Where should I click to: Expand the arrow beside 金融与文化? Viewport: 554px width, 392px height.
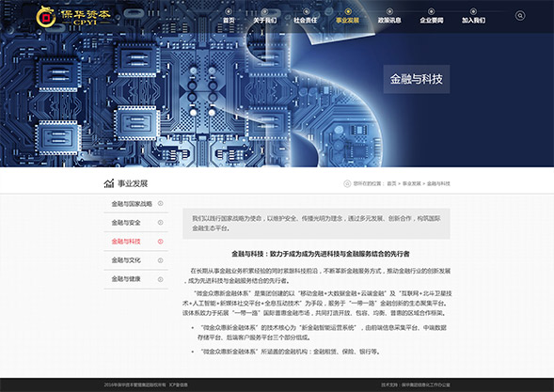coord(161,260)
